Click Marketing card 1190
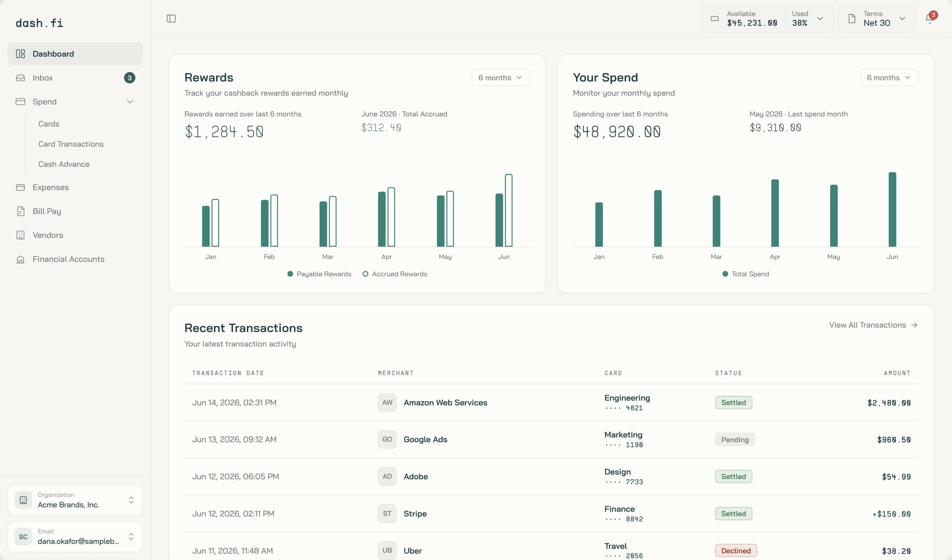The width and height of the screenshot is (952, 560). pos(623,440)
